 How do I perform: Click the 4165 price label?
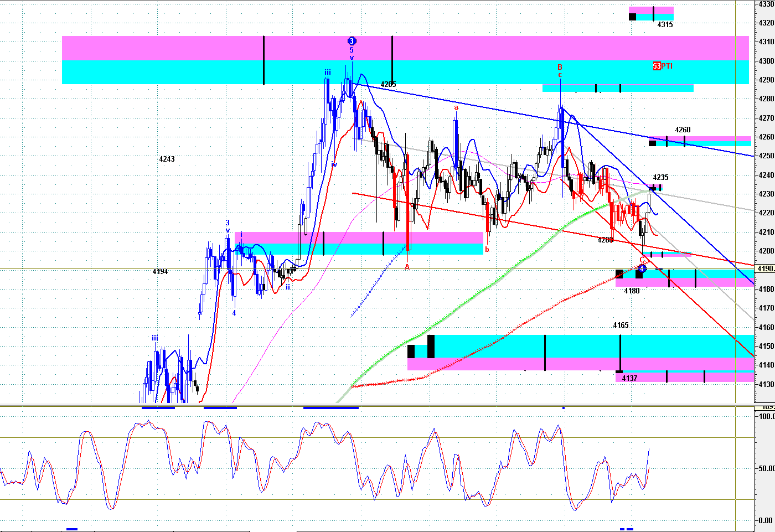point(621,326)
